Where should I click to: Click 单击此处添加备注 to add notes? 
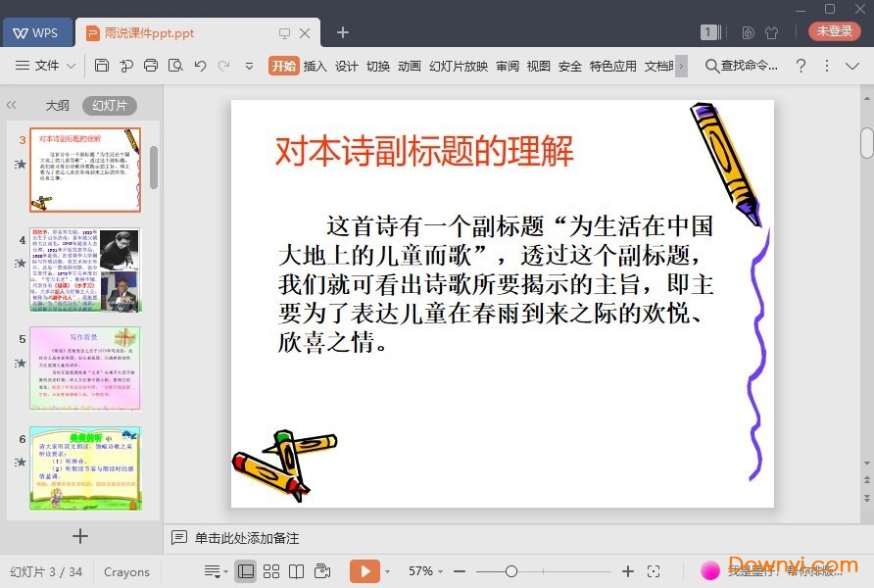click(246, 538)
